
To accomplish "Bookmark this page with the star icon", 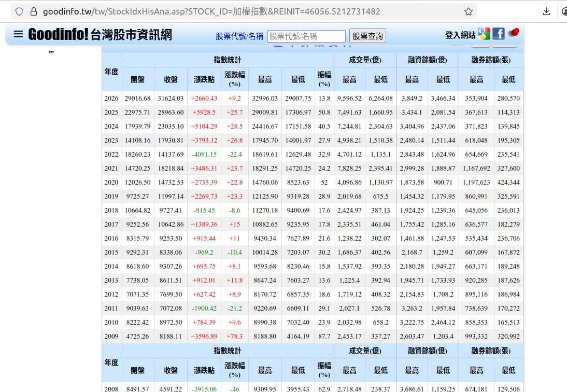I will pyautogui.click(x=468, y=11).
